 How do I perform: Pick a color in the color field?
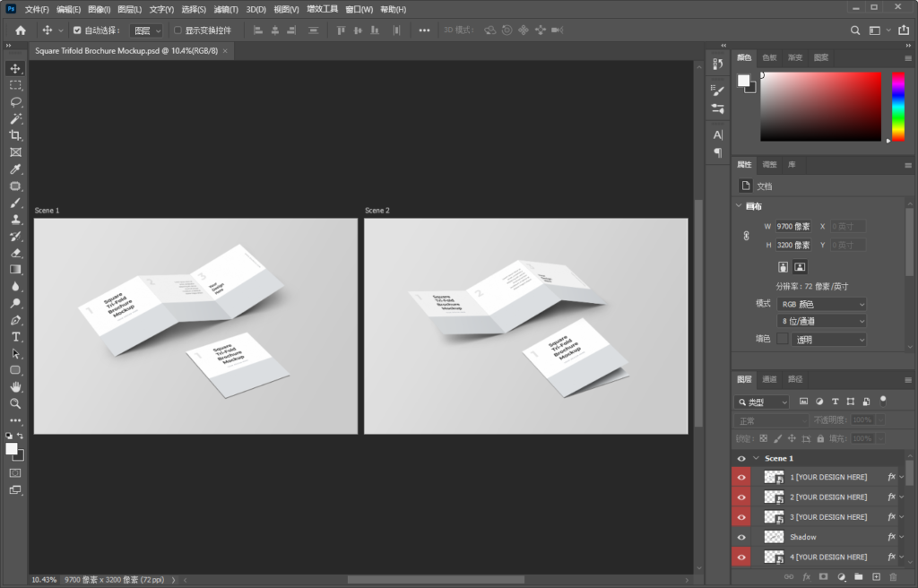click(820, 107)
